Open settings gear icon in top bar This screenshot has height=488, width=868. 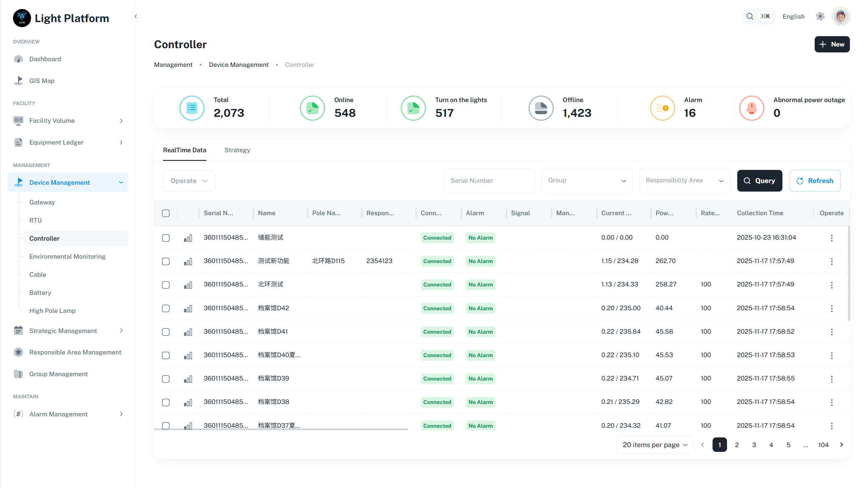tap(820, 16)
